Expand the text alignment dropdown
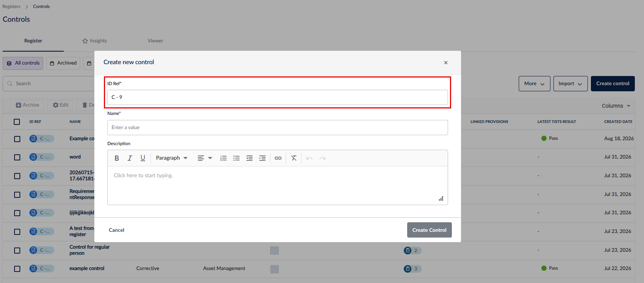Screen dimensions: 644x283 (205, 158)
